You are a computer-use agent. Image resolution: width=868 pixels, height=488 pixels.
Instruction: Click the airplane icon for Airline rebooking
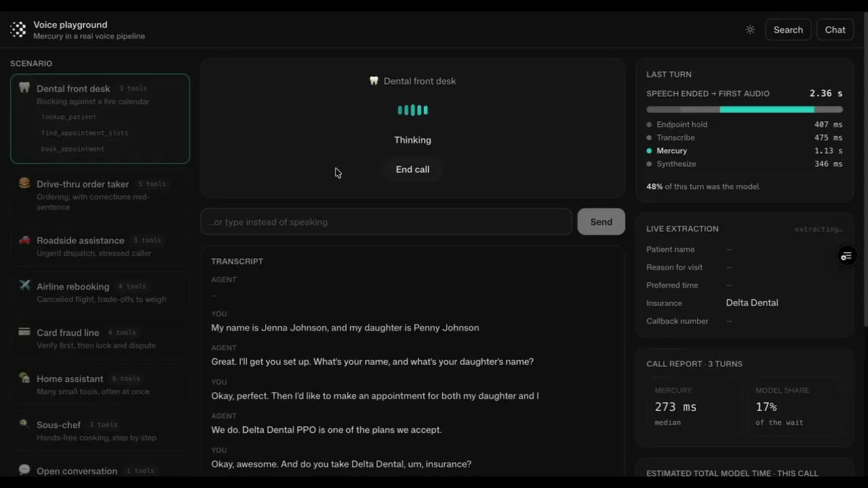[24, 285]
